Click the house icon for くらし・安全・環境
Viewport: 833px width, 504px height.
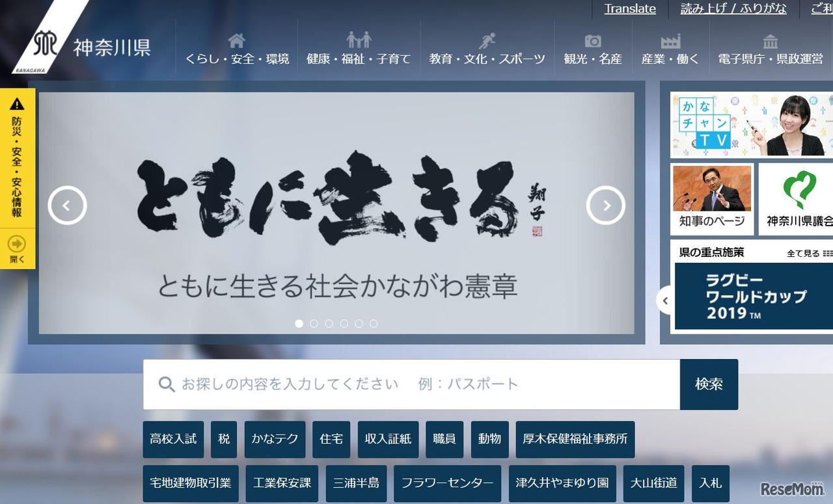pos(237,41)
